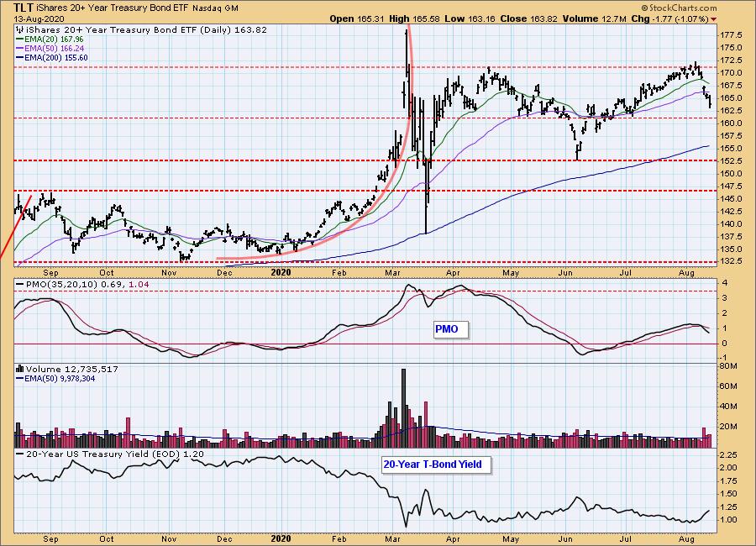Click the 'Chg -1.77 (-1.07%)' value
Viewport: 756px width, 546px height.
point(669,18)
